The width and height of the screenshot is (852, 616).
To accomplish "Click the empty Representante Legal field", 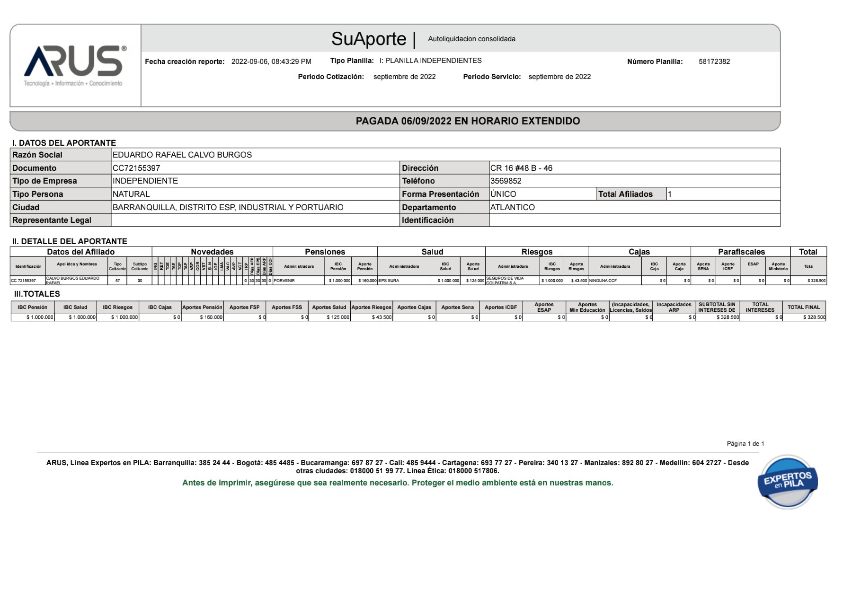I will pos(255,220).
